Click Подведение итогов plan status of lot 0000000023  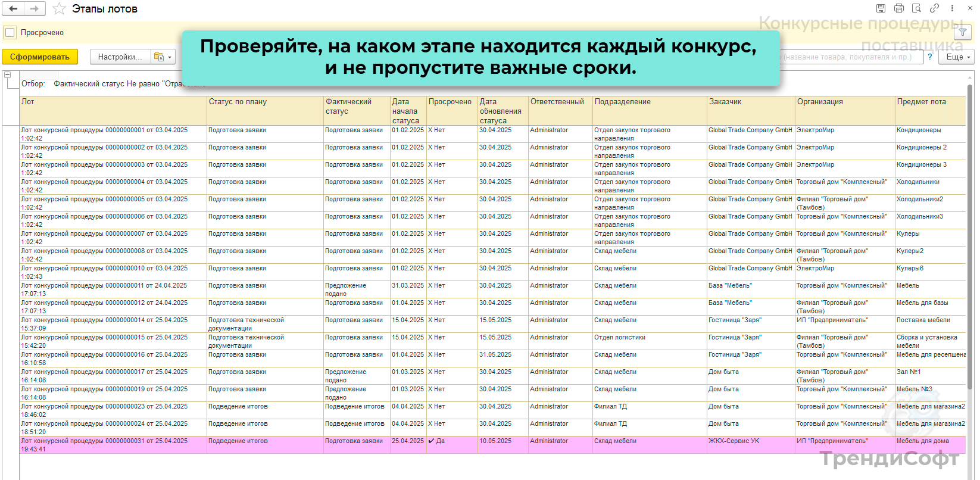(x=265, y=410)
